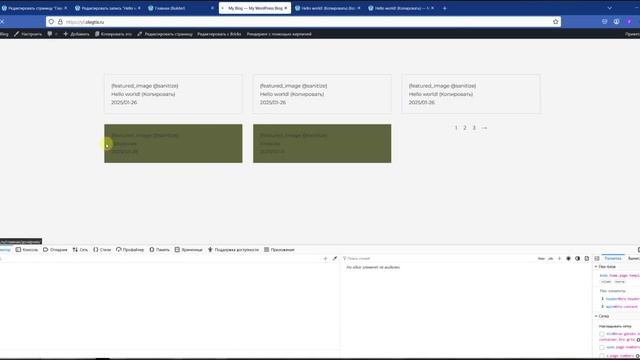
Task: Select the Разметка layout sidebar tab
Action: click(613, 258)
